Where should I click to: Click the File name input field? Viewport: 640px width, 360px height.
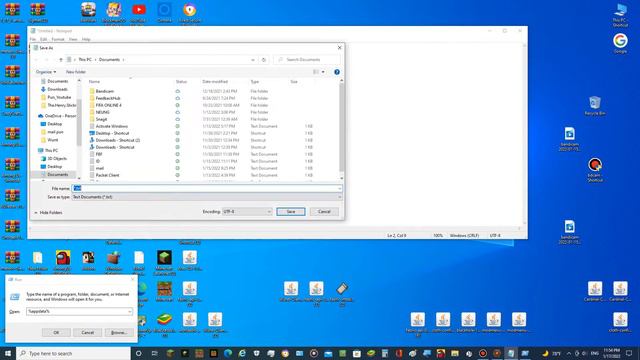[207, 188]
